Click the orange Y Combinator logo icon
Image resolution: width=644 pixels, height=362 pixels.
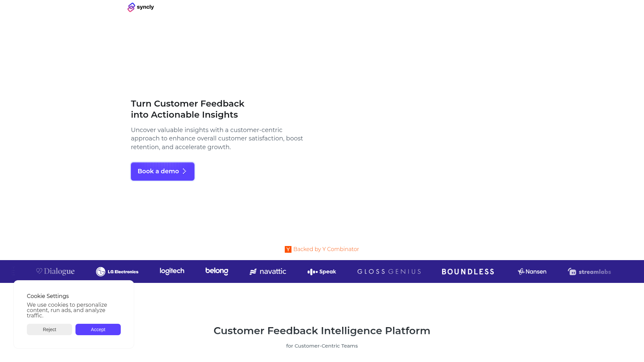click(x=288, y=249)
